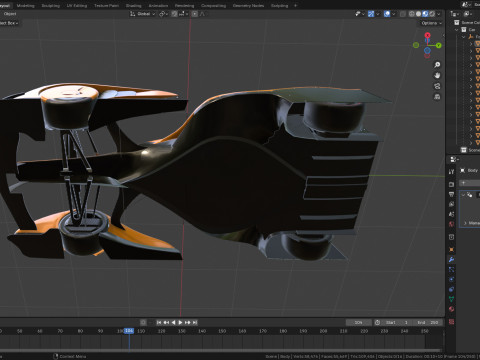Open the Material properties tab

pos(451,309)
